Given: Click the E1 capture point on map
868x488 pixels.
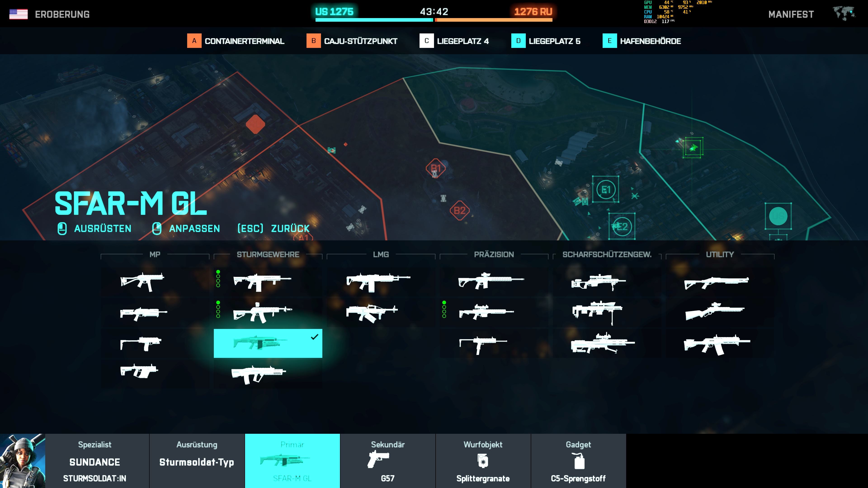Looking at the screenshot, I should [606, 190].
